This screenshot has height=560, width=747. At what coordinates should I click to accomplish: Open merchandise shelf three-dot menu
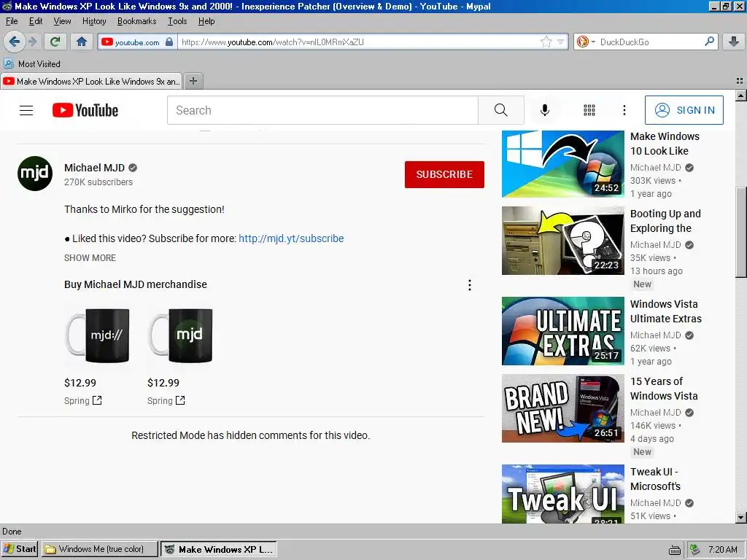pos(470,285)
